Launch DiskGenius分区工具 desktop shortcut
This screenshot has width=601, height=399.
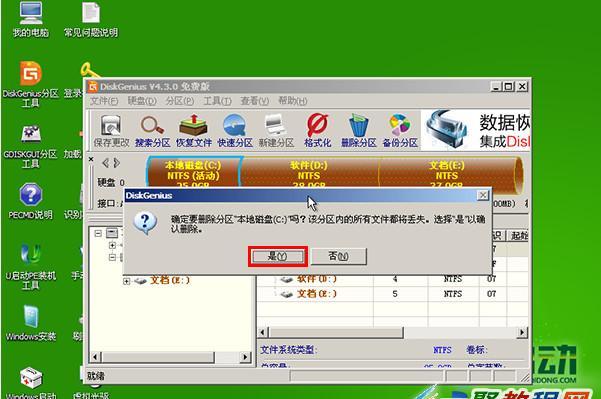31,84
